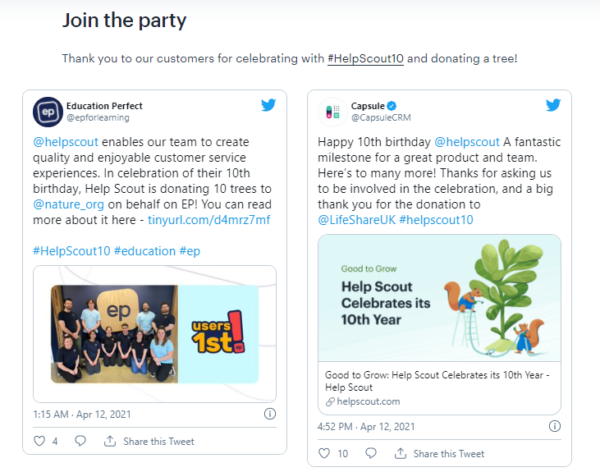This screenshot has height=472, width=600.
Task: Open tinyurl.com/d4mrz7mf link
Action: pos(209,220)
